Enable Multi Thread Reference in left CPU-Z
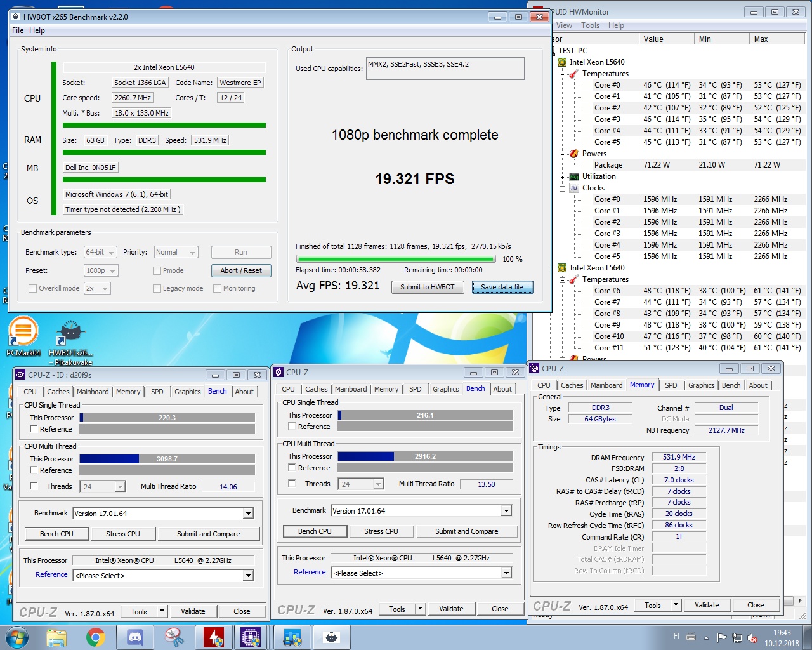This screenshot has height=650, width=812. tap(34, 470)
